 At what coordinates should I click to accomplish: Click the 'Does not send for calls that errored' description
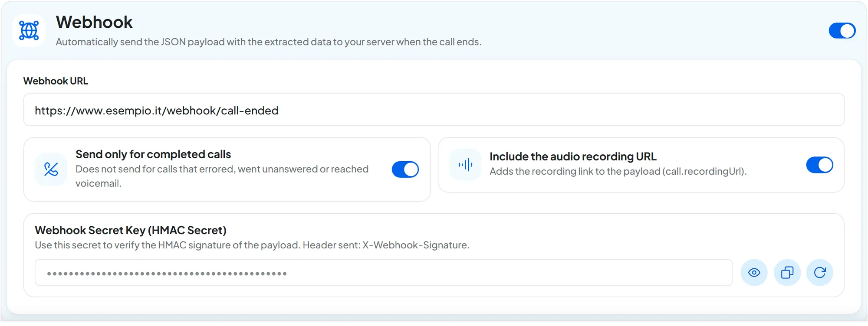click(x=222, y=176)
